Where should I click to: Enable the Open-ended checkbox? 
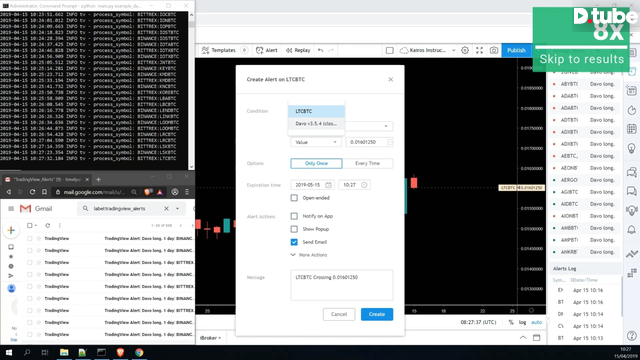[x=294, y=198]
